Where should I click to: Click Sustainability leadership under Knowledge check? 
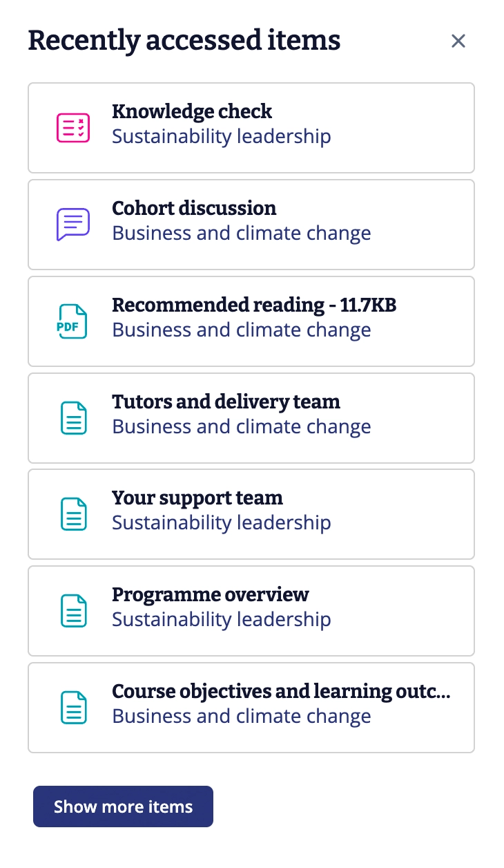coord(222,137)
